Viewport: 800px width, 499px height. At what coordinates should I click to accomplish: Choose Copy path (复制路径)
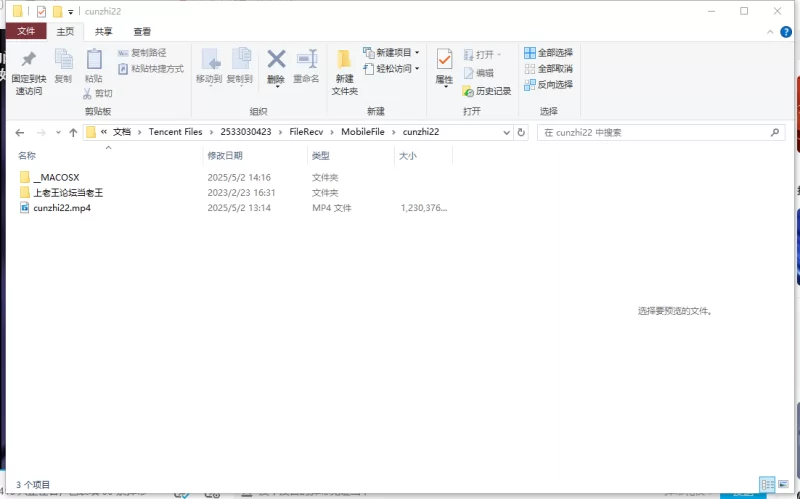142,53
